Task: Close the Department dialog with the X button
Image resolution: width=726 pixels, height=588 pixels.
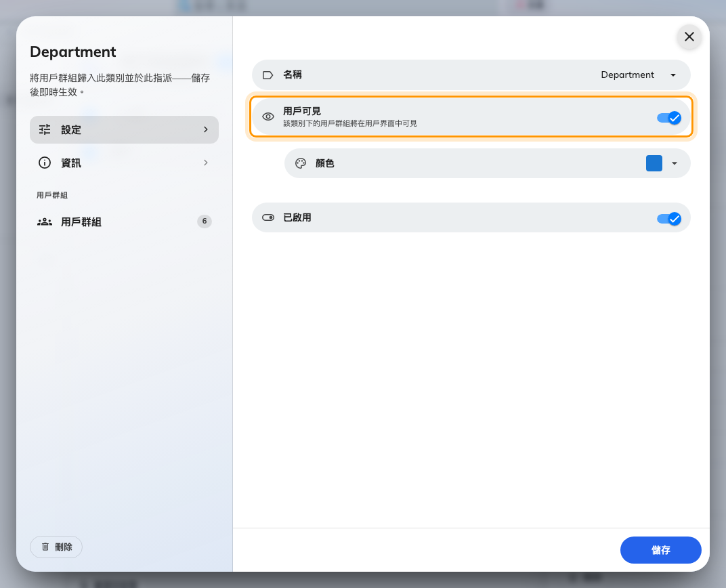Action: pos(689,37)
